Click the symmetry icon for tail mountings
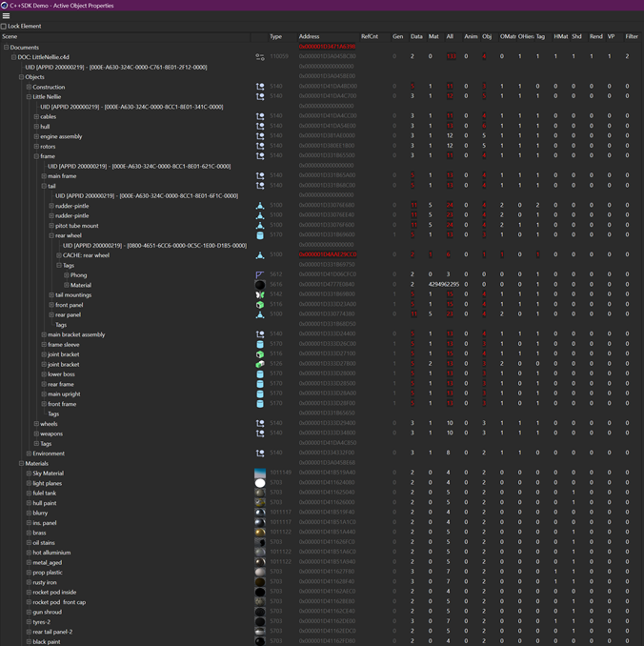 point(260,294)
